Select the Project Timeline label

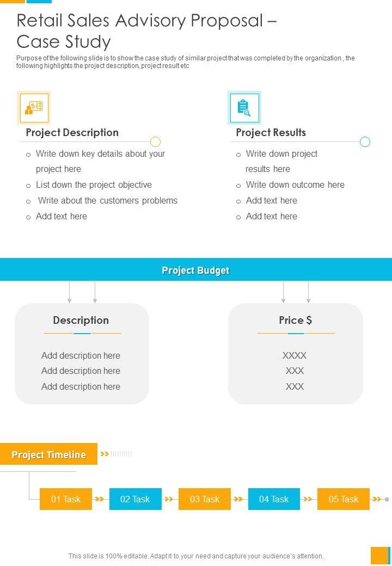(48, 454)
